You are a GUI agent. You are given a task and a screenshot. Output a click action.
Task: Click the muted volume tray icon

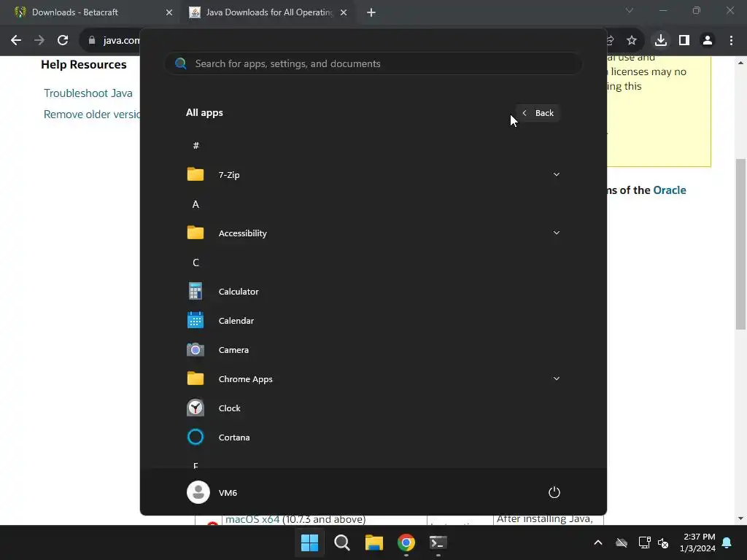click(x=663, y=542)
